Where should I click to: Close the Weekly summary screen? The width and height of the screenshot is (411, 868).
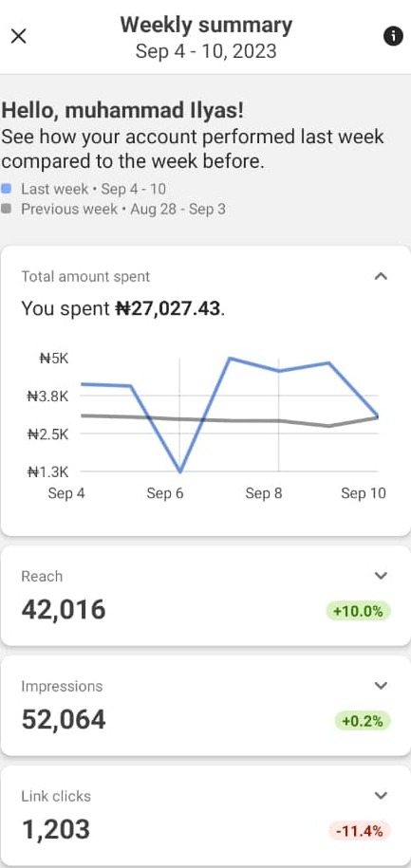[x=18, y=37]
